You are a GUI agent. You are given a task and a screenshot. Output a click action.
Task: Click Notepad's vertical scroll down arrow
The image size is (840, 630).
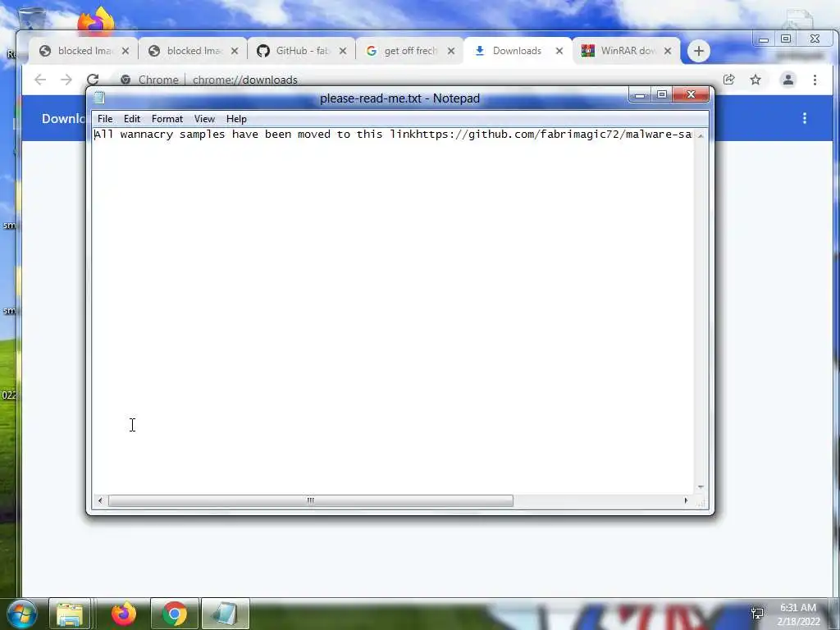coord(701,487)
